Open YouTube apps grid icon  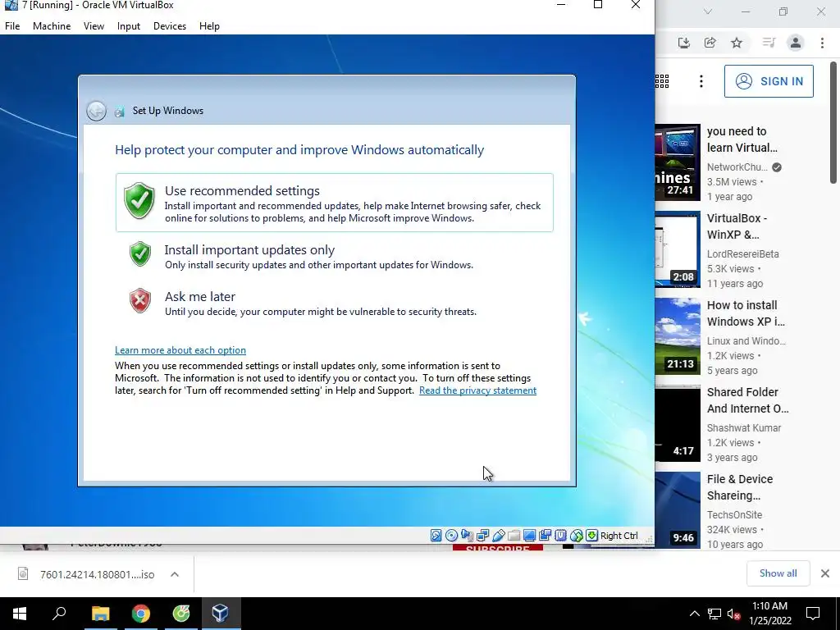coord(662,81)
